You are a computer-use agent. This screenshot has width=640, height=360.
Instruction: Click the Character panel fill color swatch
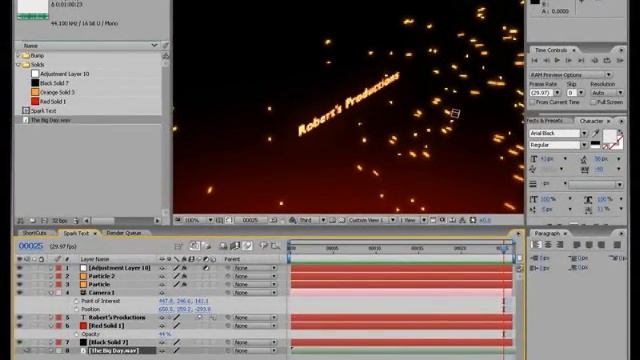point(609,136)
